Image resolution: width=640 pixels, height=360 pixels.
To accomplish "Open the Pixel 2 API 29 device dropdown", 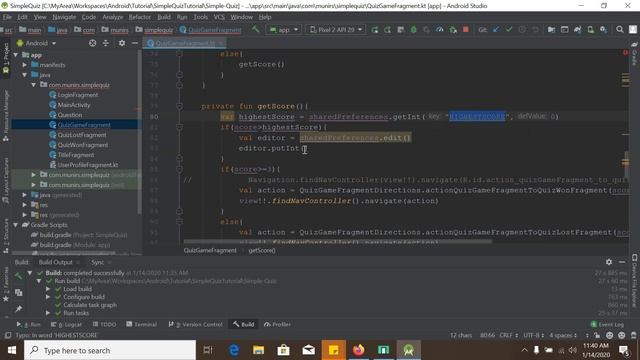I will pyautogui.click(x=336, y=30).
